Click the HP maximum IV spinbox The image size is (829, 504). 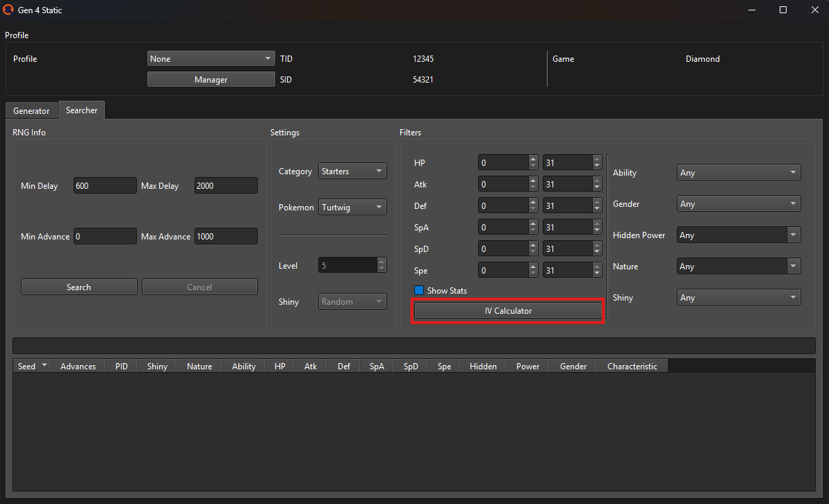tap(572, 162)
